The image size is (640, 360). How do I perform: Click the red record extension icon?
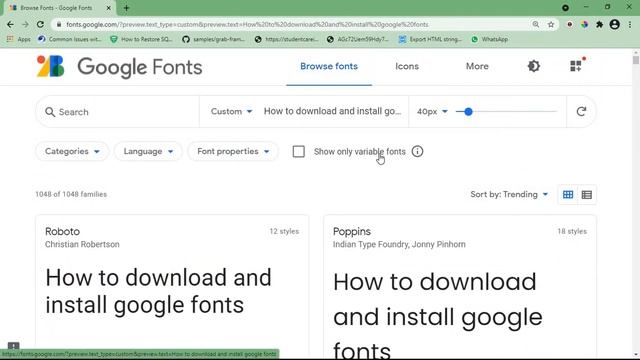point(569,24)
